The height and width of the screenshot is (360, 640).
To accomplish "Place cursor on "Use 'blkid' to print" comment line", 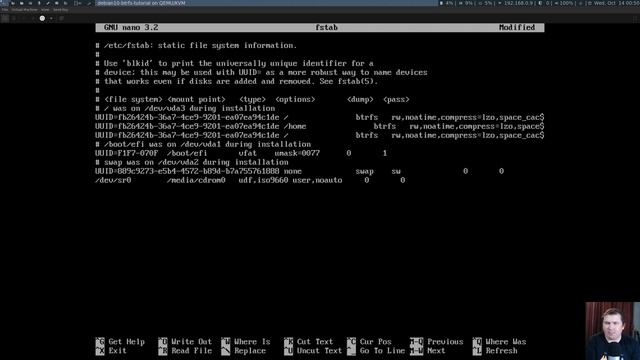I will pyautogui.click(x=234, y=63).
